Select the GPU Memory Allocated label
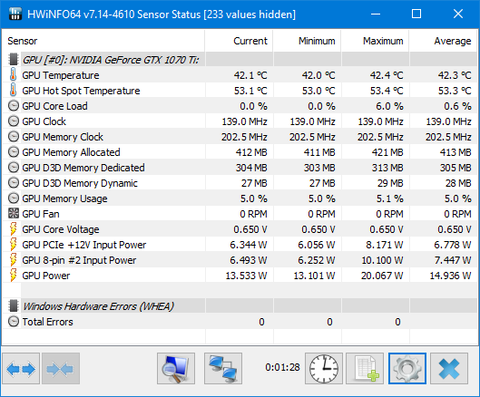 [x=71, y=152]
